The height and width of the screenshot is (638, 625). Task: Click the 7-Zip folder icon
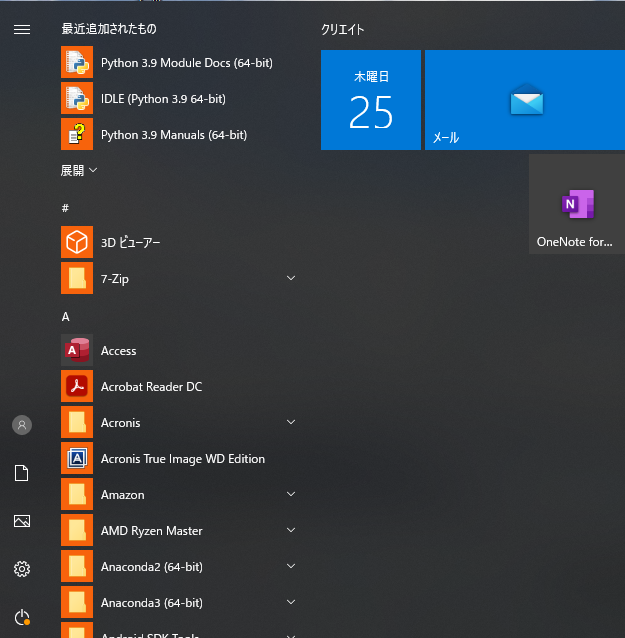77,278
